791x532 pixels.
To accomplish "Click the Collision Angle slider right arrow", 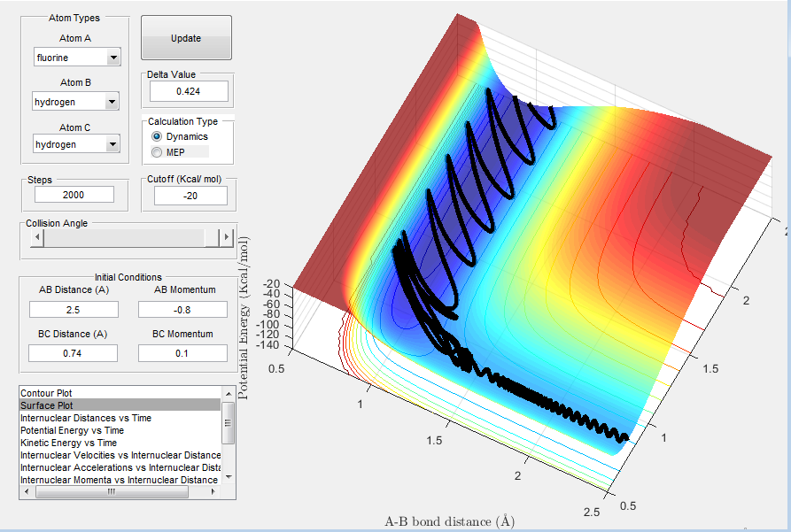I will (227, 238).
